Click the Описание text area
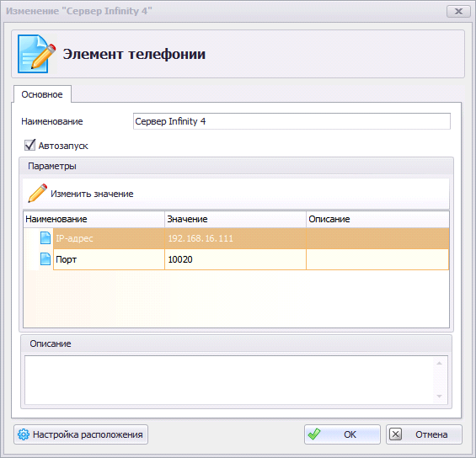 click(229, 380)
